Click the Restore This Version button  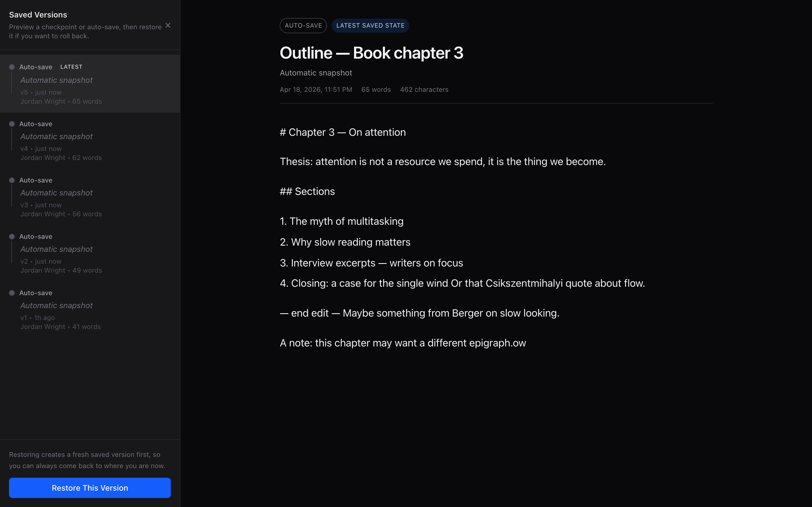[x=90, y=488]
